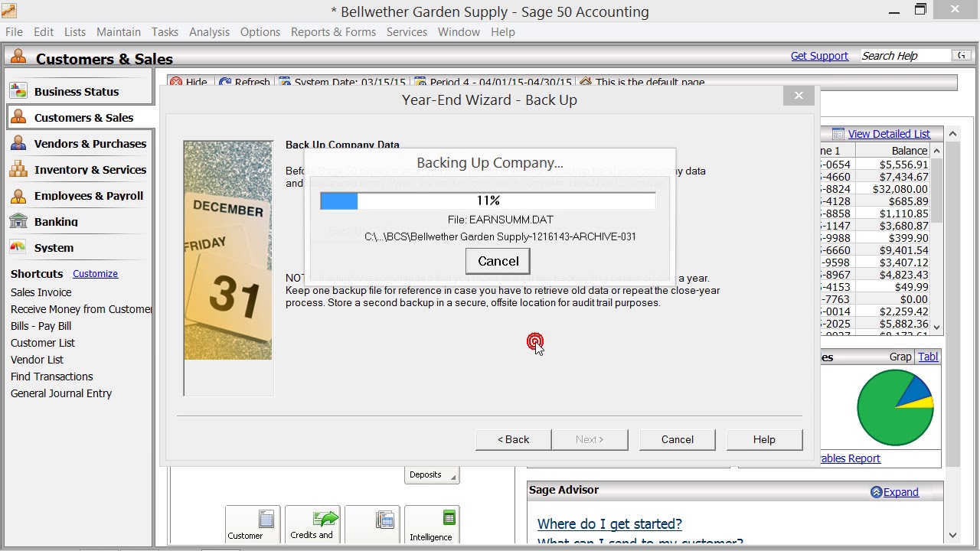Viewport: 980px width, 551px height.
Task: Close the Year-End Wizard dialog
Action: click(x=799, y=96)
